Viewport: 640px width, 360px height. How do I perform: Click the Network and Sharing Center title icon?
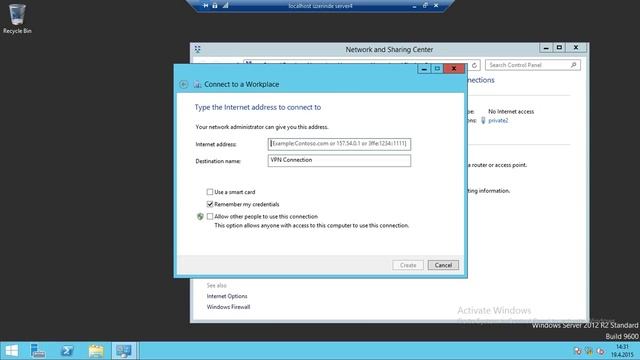pos(198,49)
